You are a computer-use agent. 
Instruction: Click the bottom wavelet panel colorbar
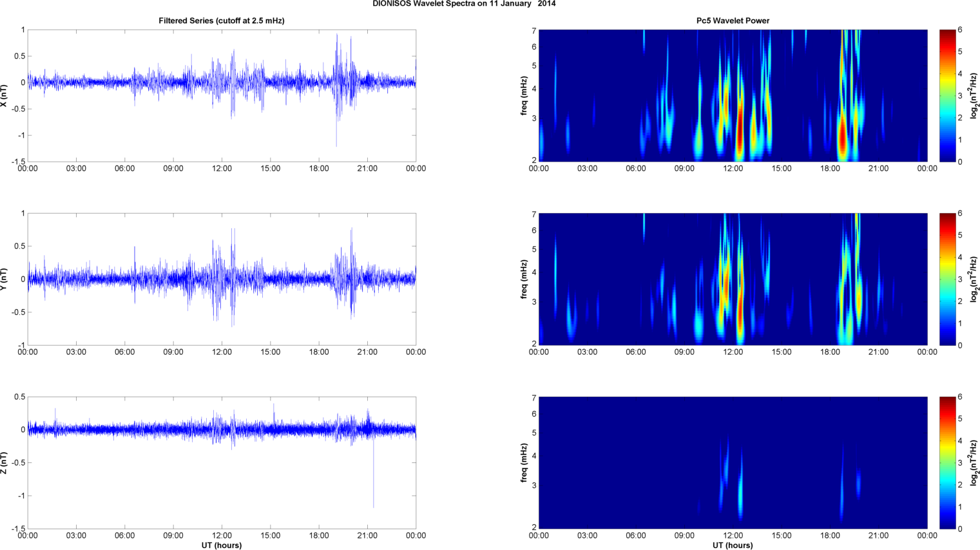pos(948,463)
